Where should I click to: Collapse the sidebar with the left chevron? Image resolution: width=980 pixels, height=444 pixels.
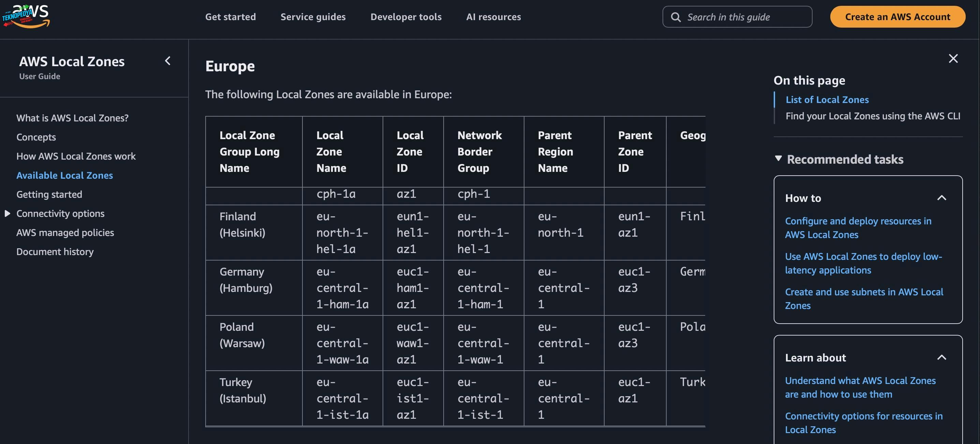click(168, 61)
